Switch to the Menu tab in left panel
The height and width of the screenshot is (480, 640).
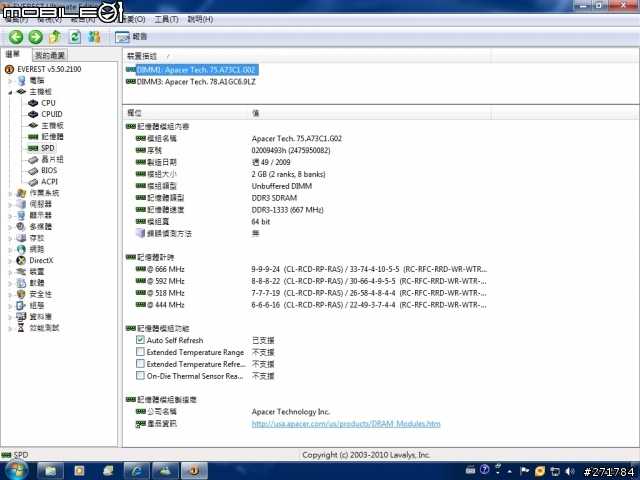[13, 54]
